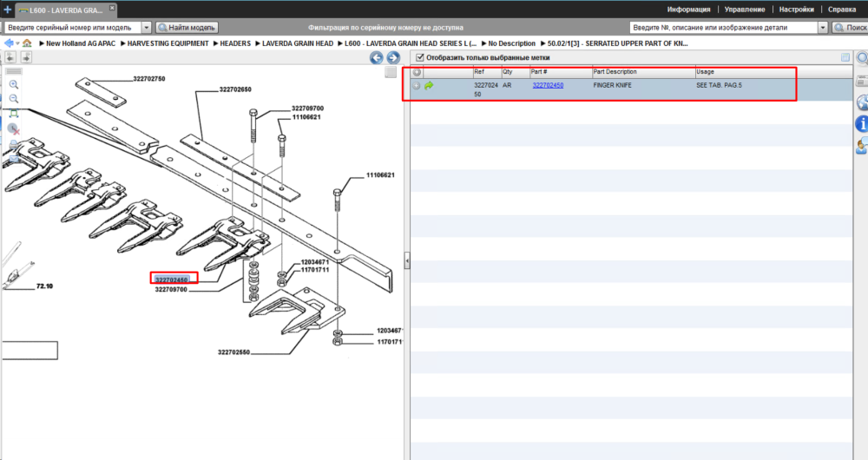
Task: Click the globe icon in the right sidebar
Action: [862, 102]
